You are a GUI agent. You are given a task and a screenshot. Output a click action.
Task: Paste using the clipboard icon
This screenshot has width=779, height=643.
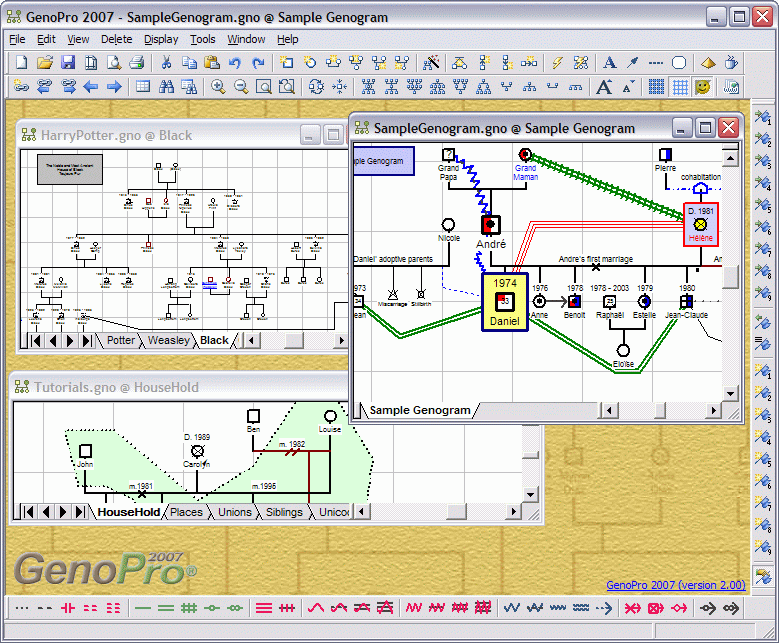(212, 63)
